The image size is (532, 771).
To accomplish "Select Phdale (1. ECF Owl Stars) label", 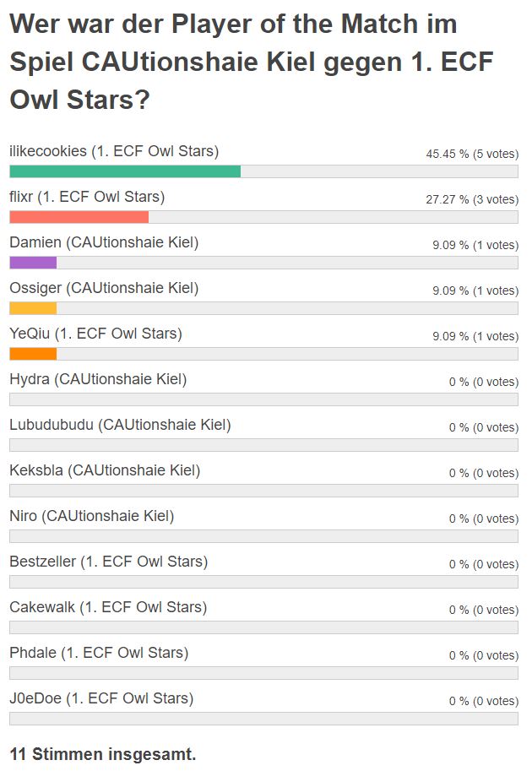I will tap(99, 653).
